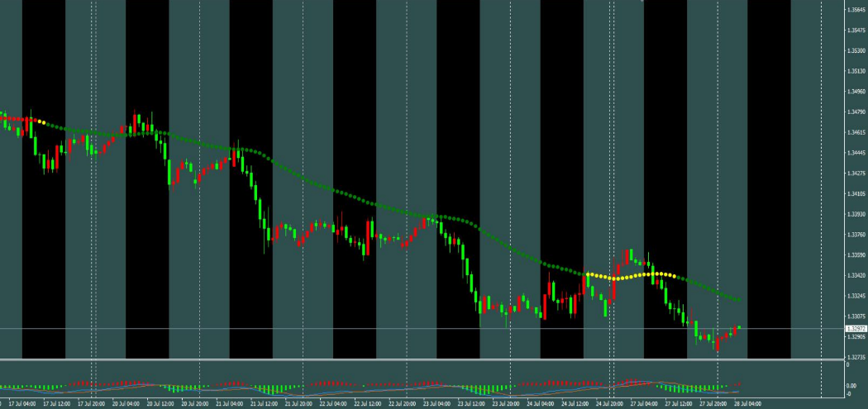
Task: Click the 1.32905 price axis label
Action: (x=856, y=336)
